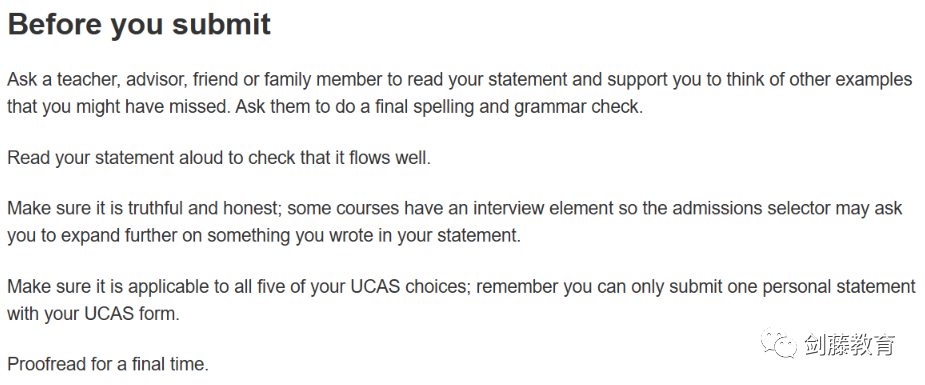Click the Chinese watermark text beside WeChat icon
The width and height of the screenshot is (925, 385).
849,344
